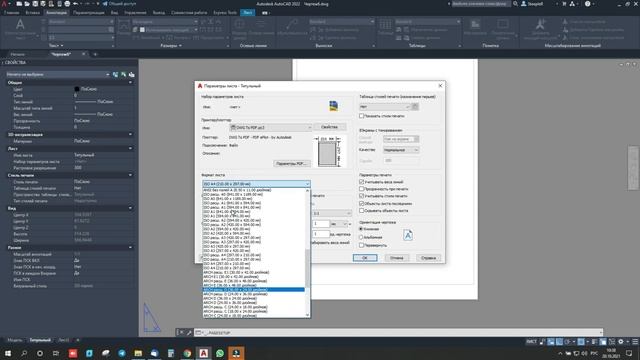Toggle the Объекты листа последними checkbox
This screenshot has height=360, width=640.
pyautogui.click(x=361, y=203)
